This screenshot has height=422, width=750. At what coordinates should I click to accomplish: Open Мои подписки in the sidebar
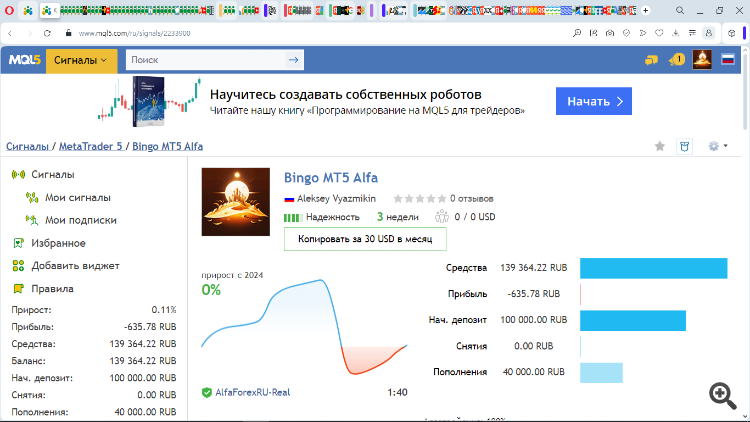(80, 220)
